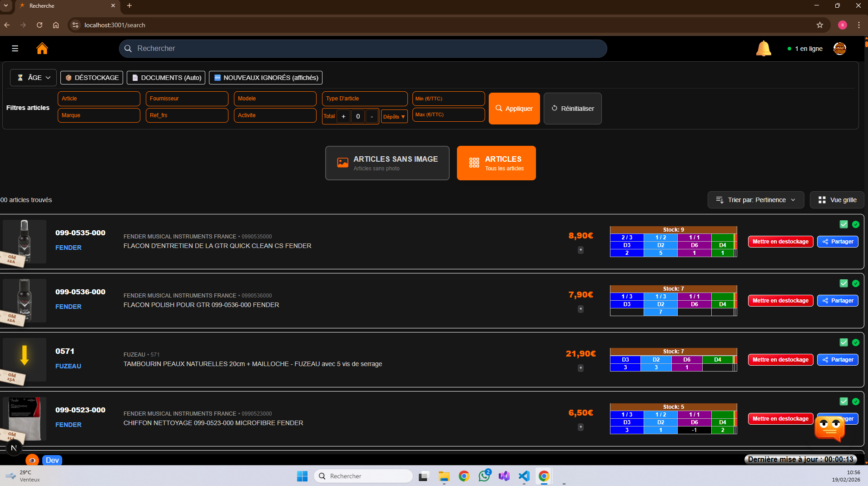Image resolution: width=868 pixels, height=486 pixels.
Task: Click Mettre en destockage for 099-0536-000
Action: click(780, 301)
